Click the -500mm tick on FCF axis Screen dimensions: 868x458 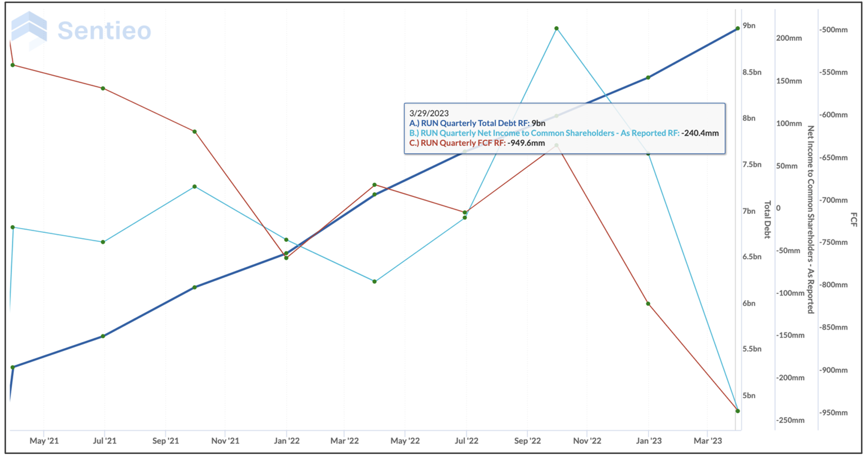[x=833, y=30]
